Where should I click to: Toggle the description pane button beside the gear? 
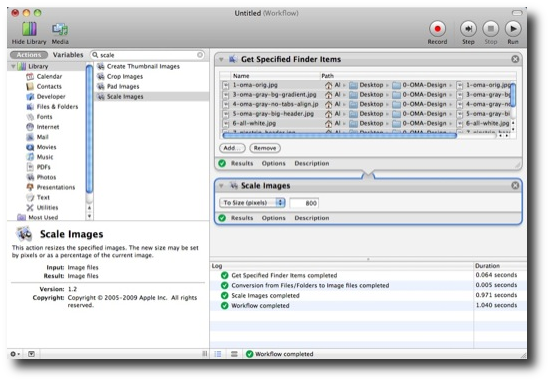[31, 354]
